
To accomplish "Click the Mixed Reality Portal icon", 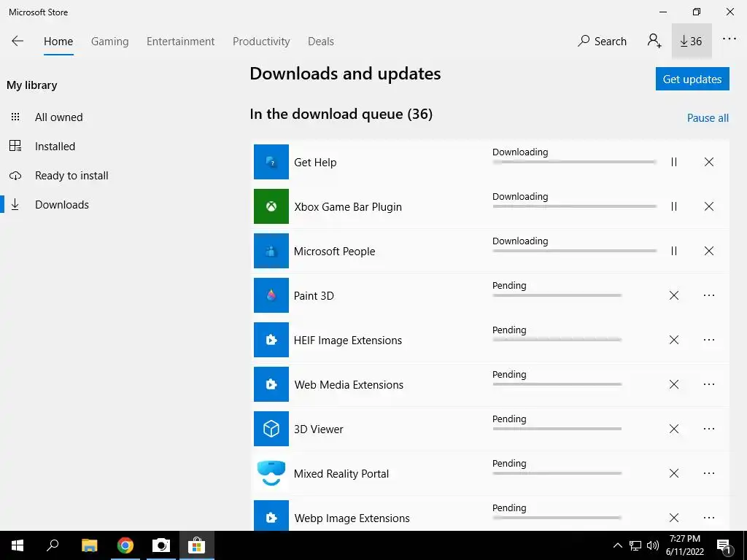I will (x=271, y=473).
